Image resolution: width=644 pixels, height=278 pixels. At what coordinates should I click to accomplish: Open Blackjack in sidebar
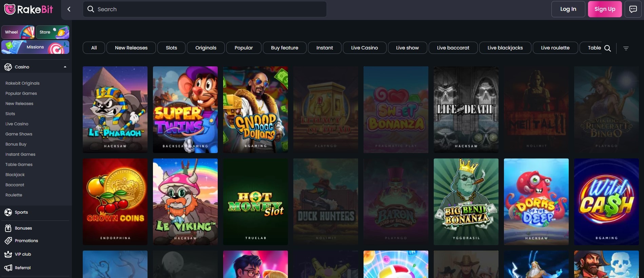[x=15, y=175]
